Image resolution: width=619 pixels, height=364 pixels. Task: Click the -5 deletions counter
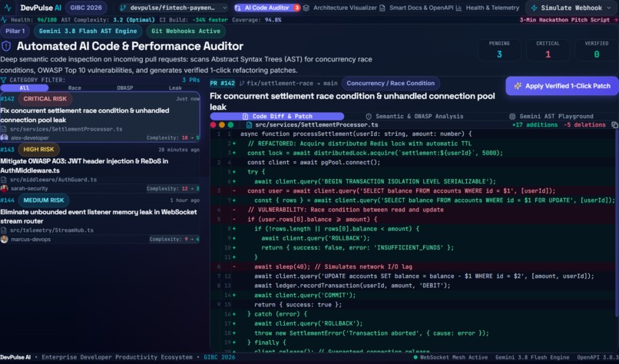coord(584,124)
